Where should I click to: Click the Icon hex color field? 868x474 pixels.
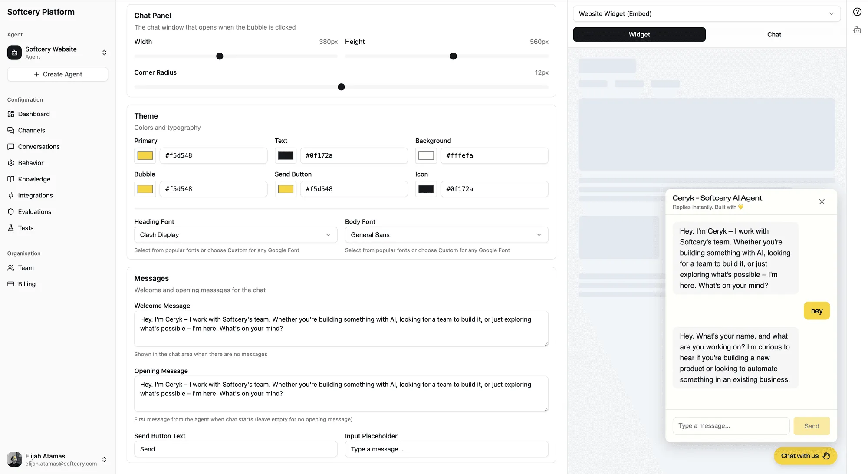click(x=494, y=189)
